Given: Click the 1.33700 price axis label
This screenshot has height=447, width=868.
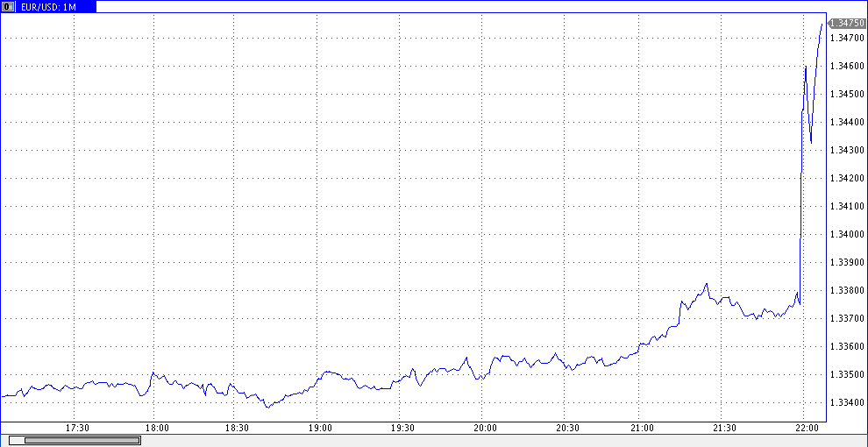Looking at the screenshot, I should (848, 319).
